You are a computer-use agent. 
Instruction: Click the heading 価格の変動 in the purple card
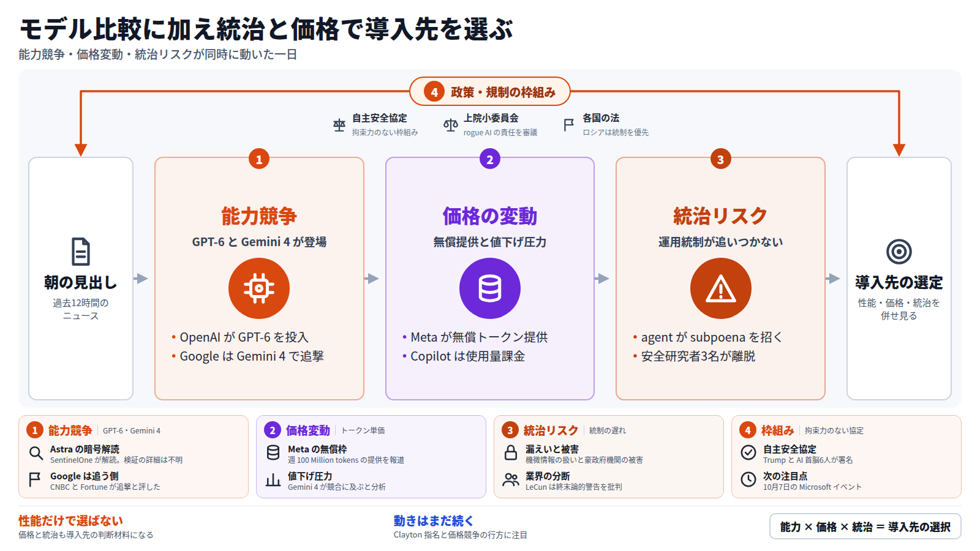[490, 216]
